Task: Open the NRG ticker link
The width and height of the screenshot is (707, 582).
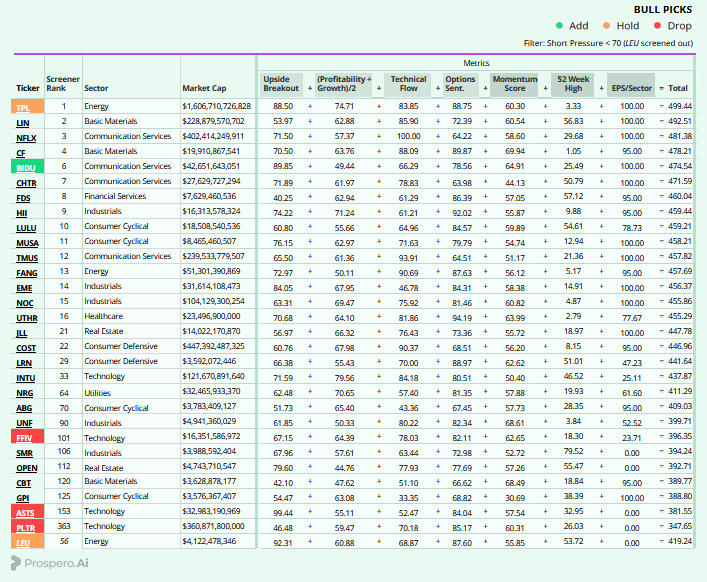Action: 24,393
